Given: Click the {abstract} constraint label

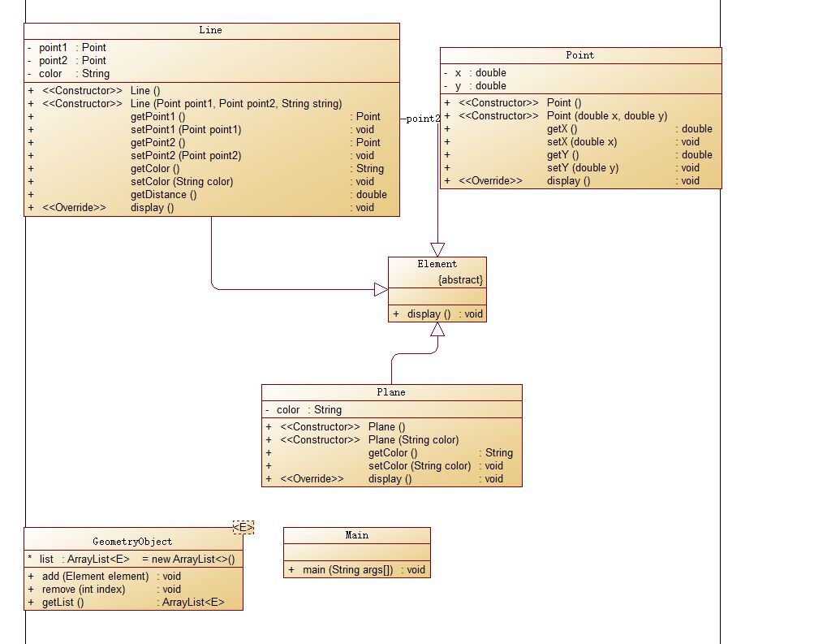Looking at the screenshot, I should tap(460, 279).
